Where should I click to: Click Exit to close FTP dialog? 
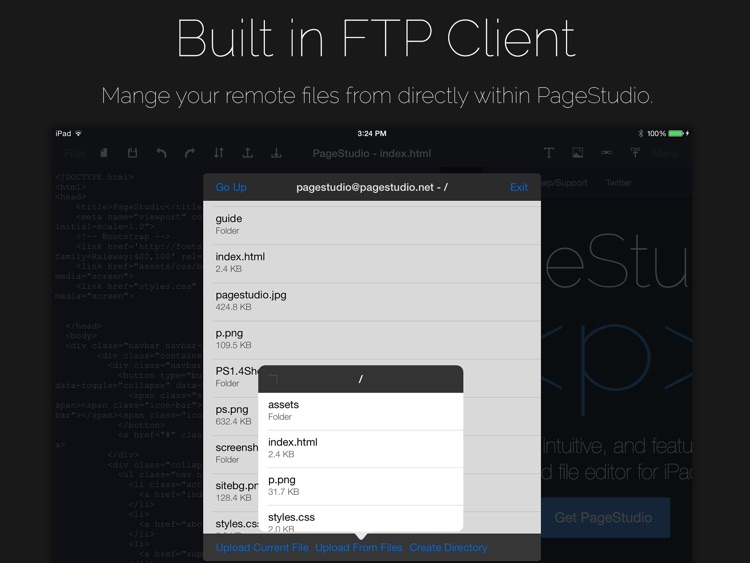click(x=519, y=187)
